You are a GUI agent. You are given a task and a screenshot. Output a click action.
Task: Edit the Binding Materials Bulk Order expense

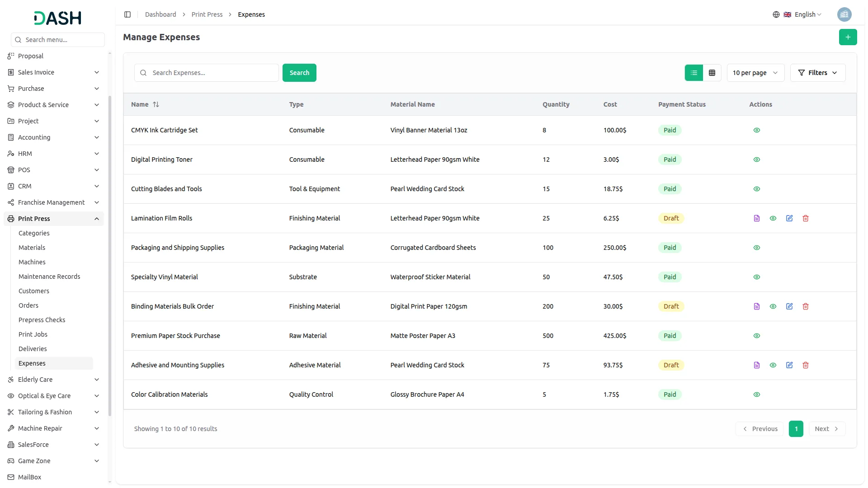(789, 306)
